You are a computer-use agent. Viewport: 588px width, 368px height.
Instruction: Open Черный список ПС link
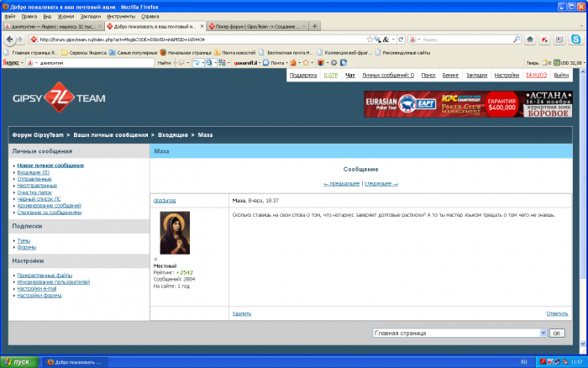pyautogui.click(x=39, y=199)
